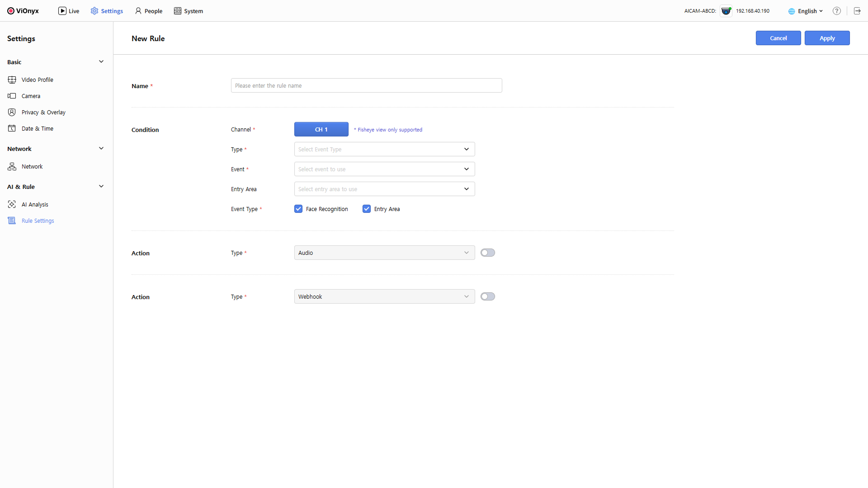Click the help question mark icon
868x488 pixels.
(x=837, y=11)
